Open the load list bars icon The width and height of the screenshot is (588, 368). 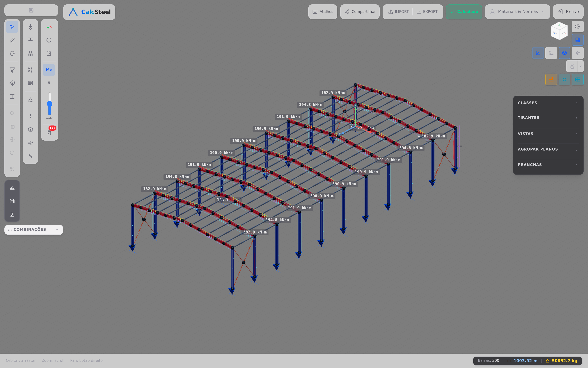tap(30, 83)
